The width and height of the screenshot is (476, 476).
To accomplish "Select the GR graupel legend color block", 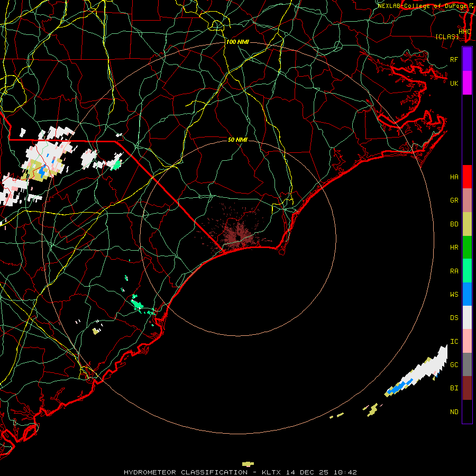I will click(x=467, y=200).
